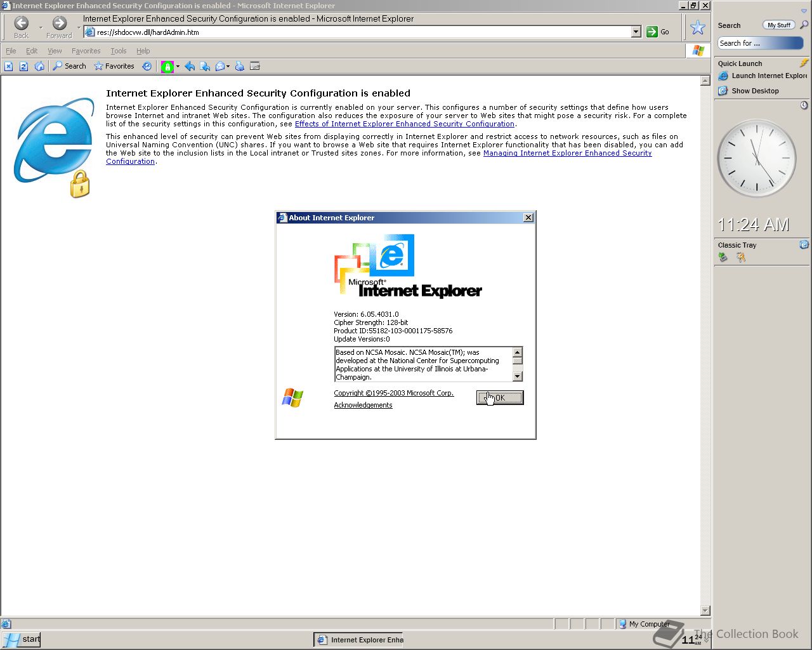Image resolution: width=812 pixels, height=650 pixels.
Task: Click the Classic Tray header icon
Action: [804, 244]
